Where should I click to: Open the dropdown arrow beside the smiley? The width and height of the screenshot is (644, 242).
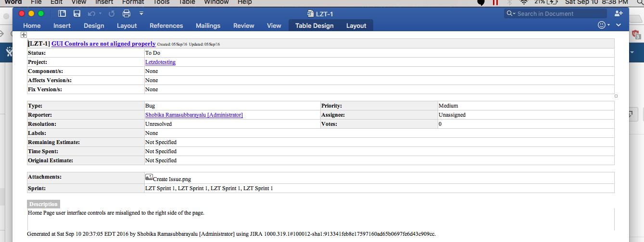coord(609,25)
